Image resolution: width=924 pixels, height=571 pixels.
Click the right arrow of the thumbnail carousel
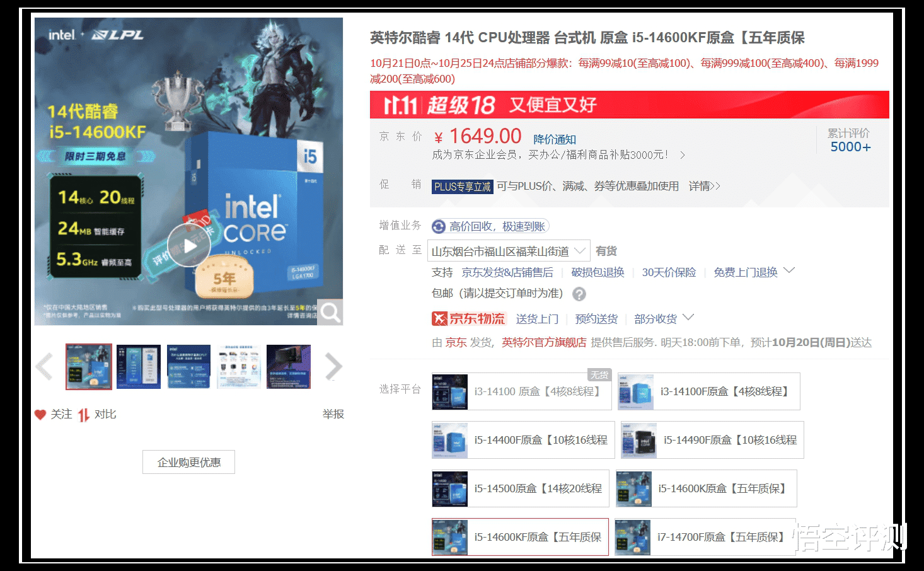(x=333, y=366)
